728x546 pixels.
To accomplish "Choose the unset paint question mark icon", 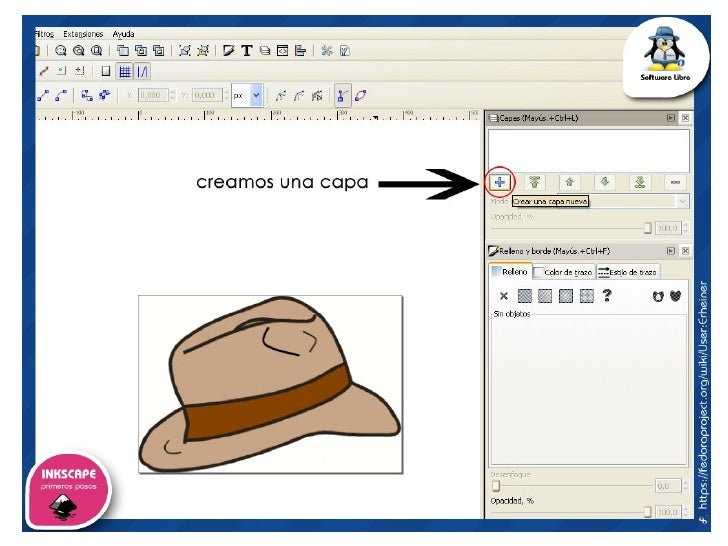I will click(606, 296).
